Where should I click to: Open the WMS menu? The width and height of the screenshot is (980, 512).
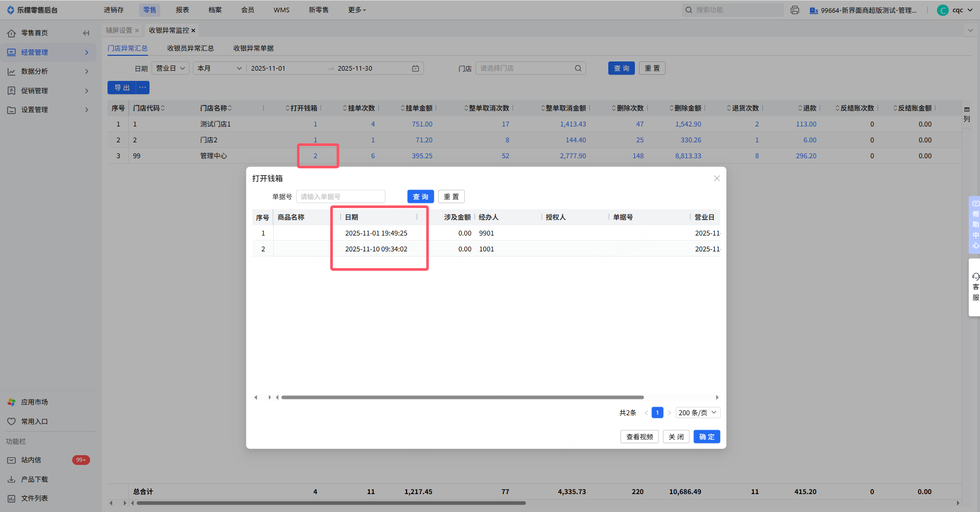pyautogui.click(x=282, y=10)
